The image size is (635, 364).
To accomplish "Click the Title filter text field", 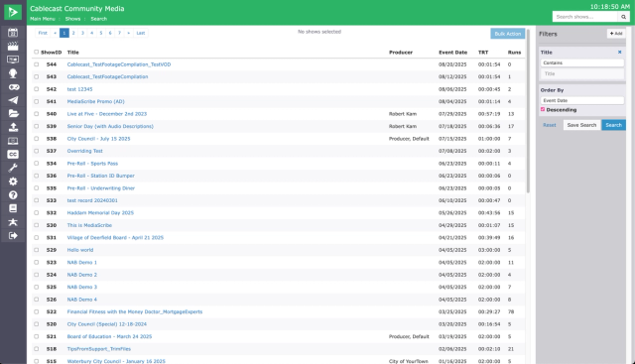I will pos(582,73).
